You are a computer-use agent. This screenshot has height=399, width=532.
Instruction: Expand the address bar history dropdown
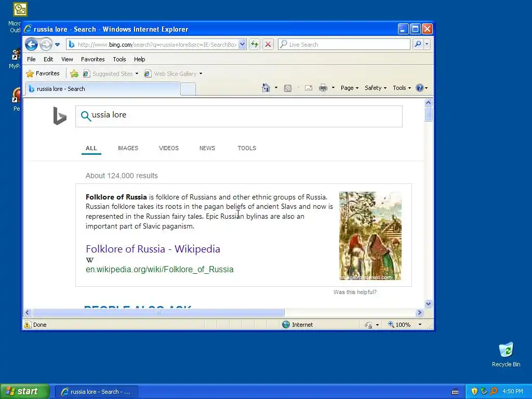242,45
